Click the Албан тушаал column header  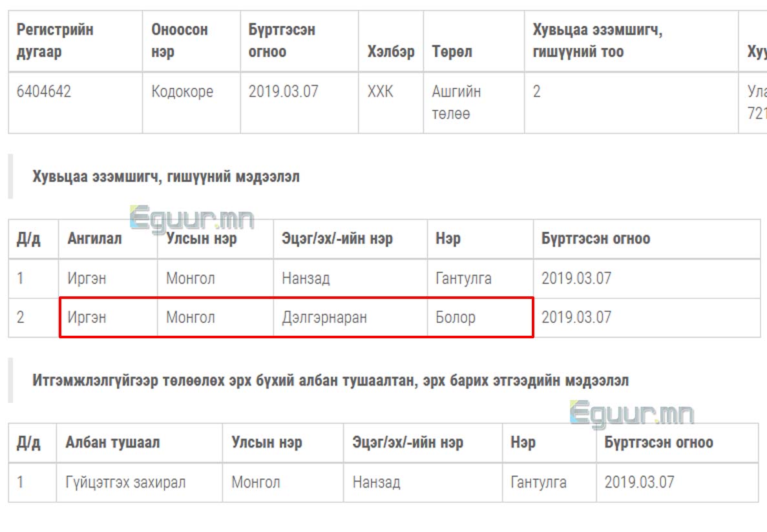112,443
